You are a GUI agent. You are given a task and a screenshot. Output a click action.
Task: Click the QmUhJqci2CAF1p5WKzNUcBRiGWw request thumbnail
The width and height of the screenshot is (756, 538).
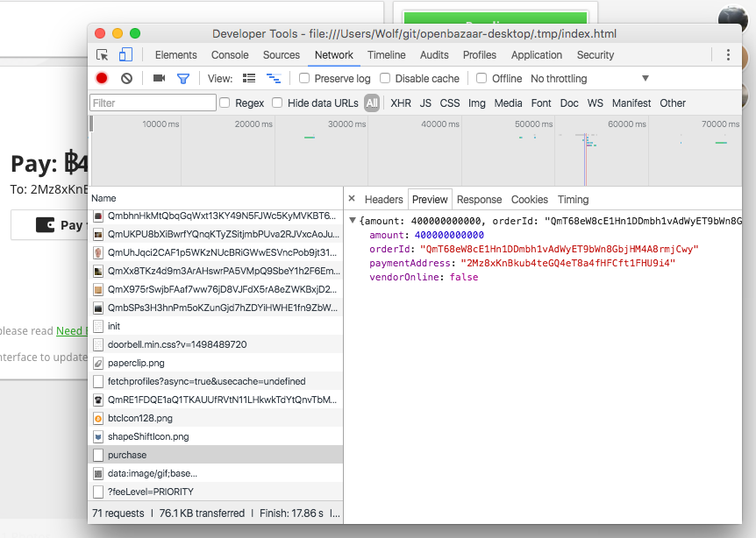98,253
